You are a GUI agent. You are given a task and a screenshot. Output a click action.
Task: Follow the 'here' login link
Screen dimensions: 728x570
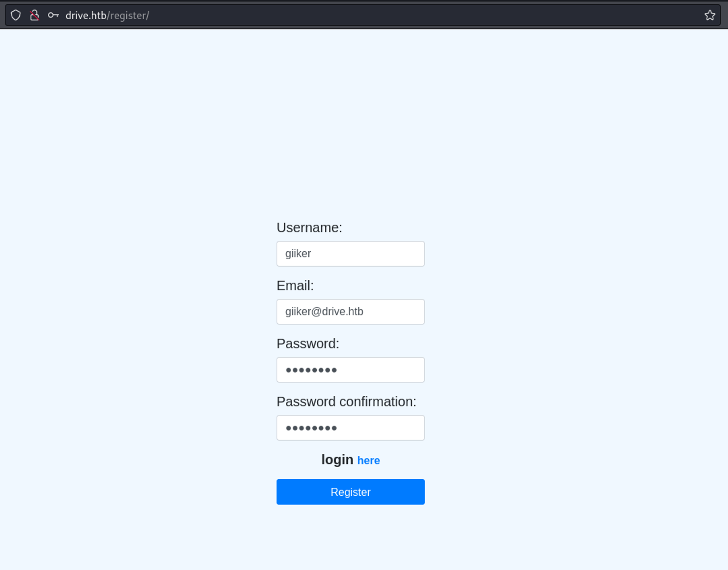coord(368,460)
